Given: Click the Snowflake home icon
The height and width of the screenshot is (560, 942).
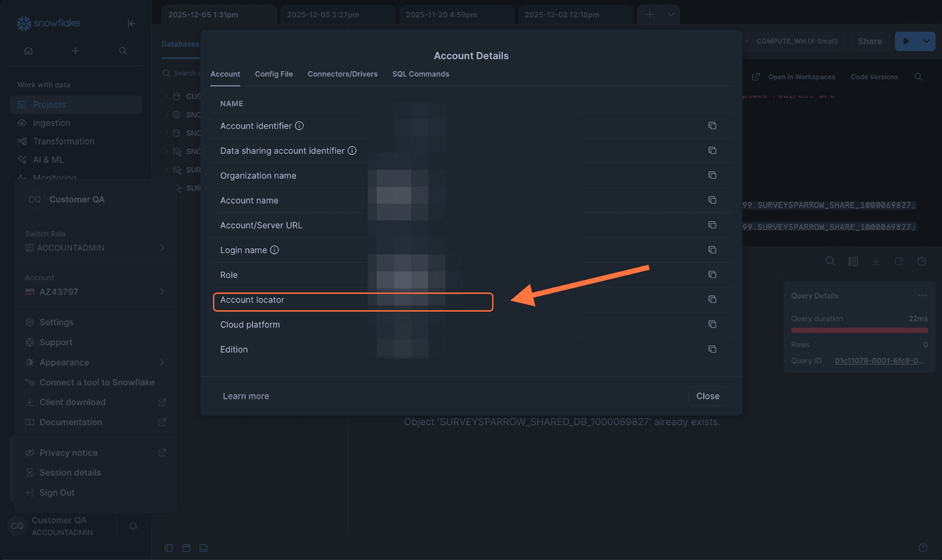Looking at the screenshot, I should tap(28, 51).
